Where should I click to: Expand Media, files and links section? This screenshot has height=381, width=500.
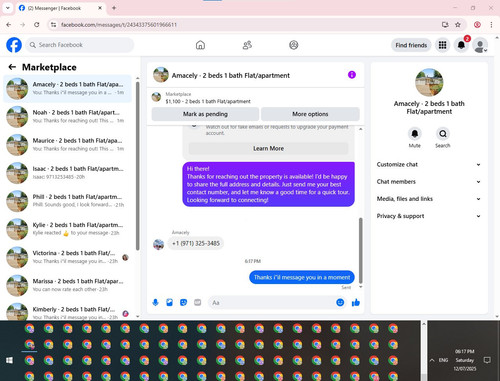point(429,199)
